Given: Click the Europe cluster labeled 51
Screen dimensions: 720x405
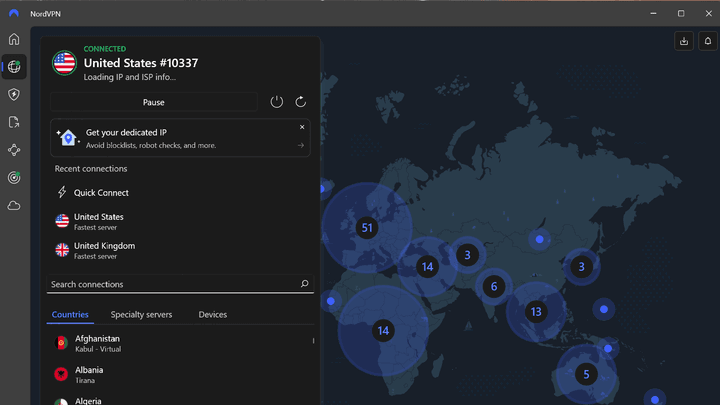Looking at the screenshot, I should click(x=366, y=227).
